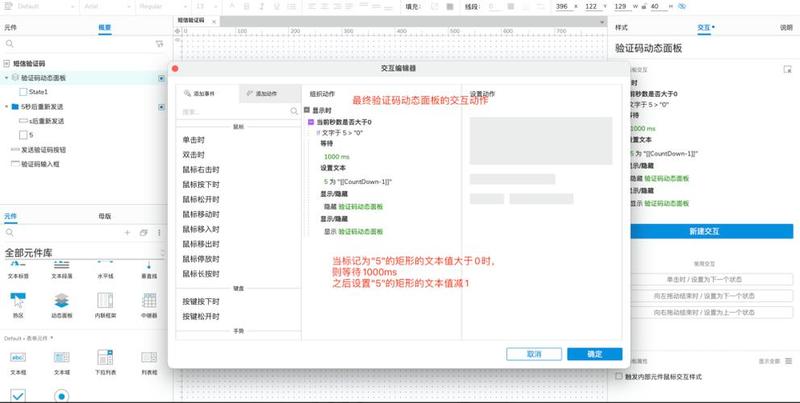
Task: Select the 动态面板 dynamic panel widget in the library
Action: tap(61, 305)
